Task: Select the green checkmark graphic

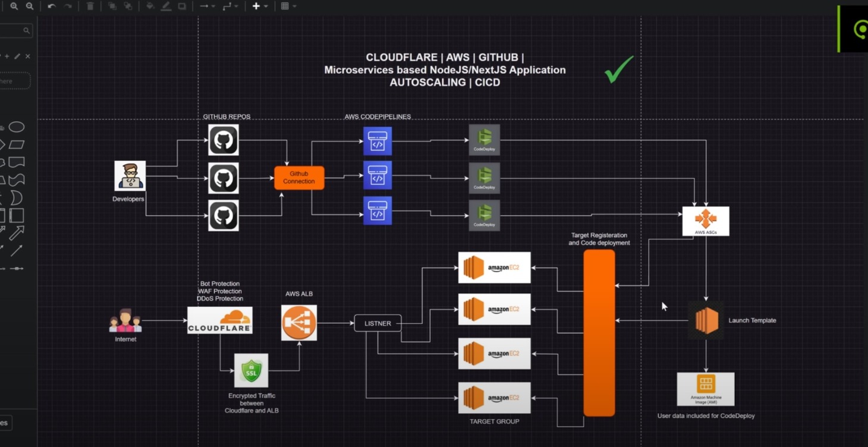Action: tap(619, 69)
